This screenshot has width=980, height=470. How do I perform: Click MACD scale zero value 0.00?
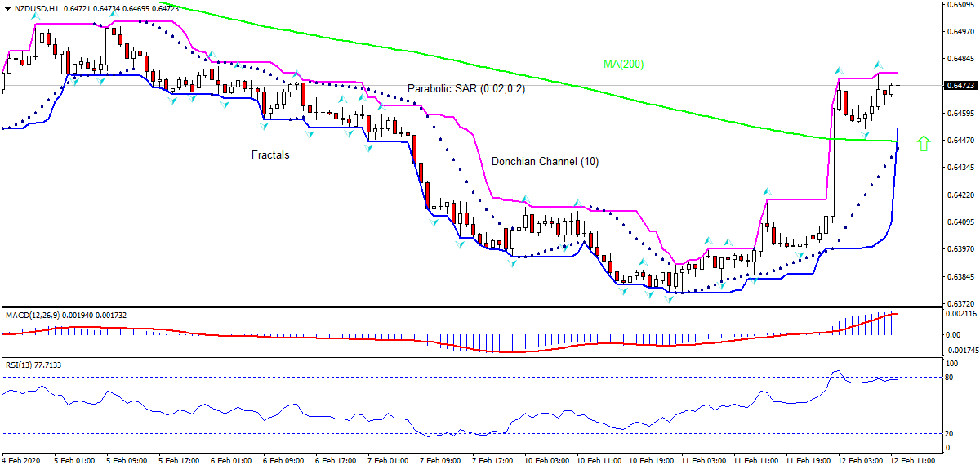coord(954,334)
